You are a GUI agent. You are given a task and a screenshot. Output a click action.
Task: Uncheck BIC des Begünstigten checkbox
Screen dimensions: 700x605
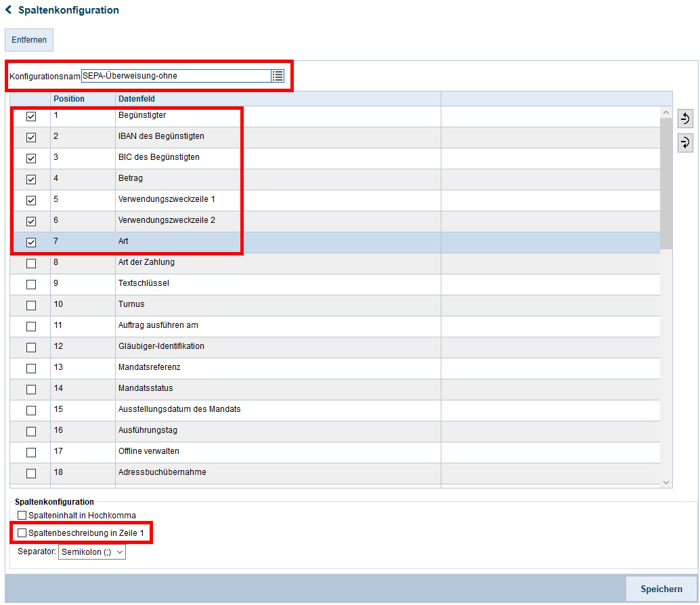pyautogui.click(x=31, y=159)
